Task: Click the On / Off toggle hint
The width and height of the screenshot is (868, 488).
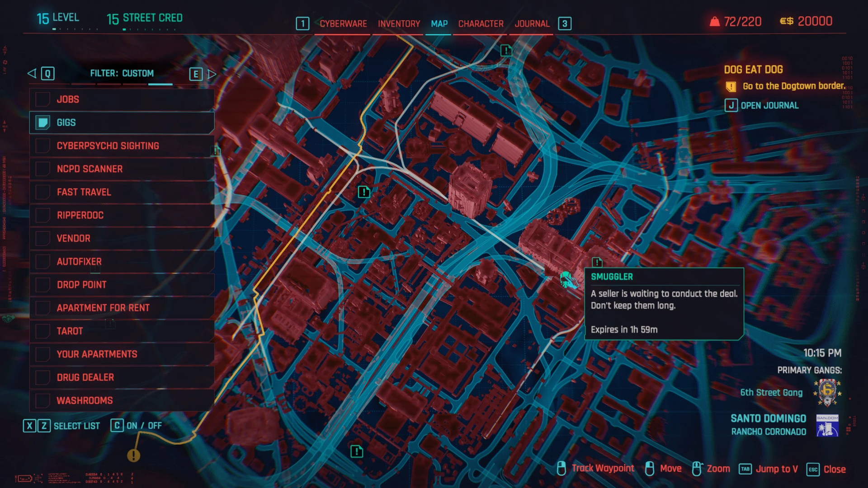Action: coord(144,426)
